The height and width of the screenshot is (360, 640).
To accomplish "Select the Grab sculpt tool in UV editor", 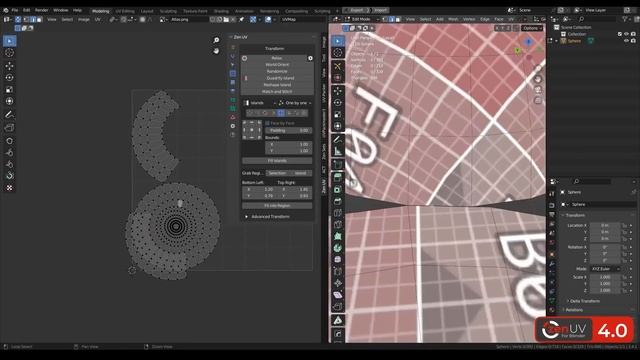I will pyautogui.click(x=9, y=141).
